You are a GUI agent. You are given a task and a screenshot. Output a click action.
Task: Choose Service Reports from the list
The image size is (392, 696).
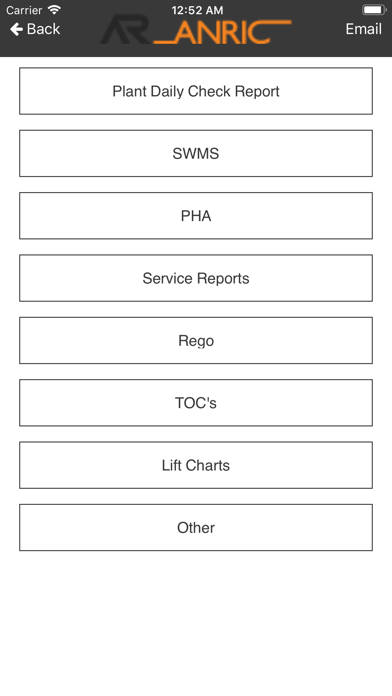(x=196, y=278)
